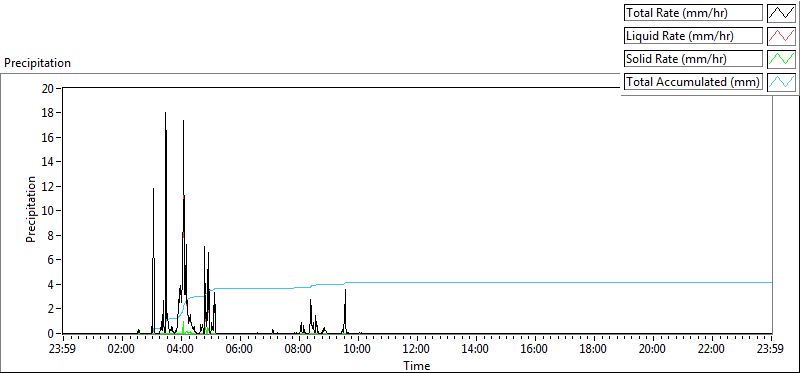
Task: Click the 0 minimum y-axis value
Action: point(51,334)
